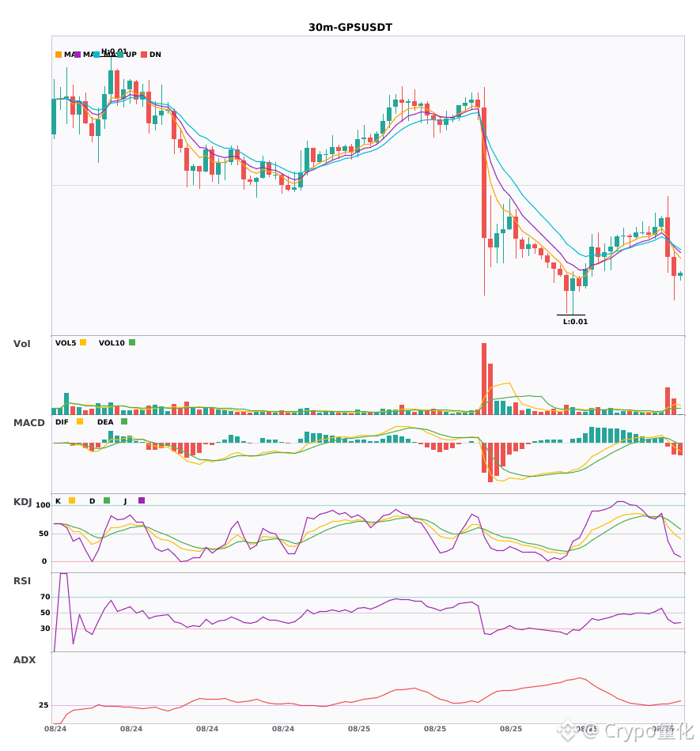
Task: Click the DEA legend text
Action: (x=105, y=422)
